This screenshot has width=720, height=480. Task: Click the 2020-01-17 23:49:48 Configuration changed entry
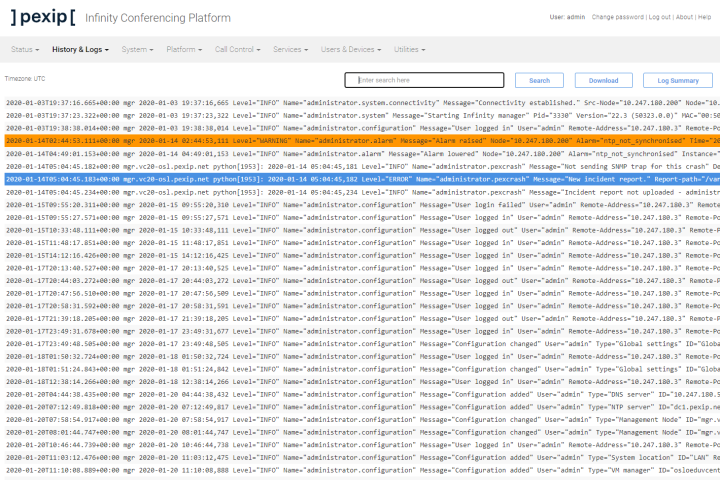coord(362,344)
